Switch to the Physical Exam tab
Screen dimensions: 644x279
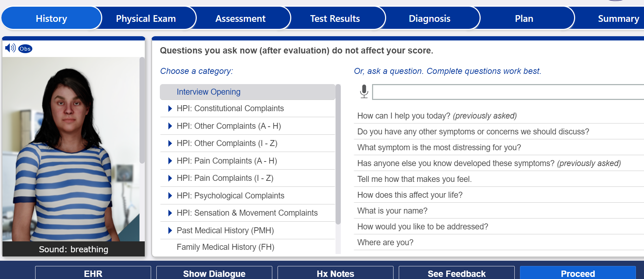(x=147, y=18)
